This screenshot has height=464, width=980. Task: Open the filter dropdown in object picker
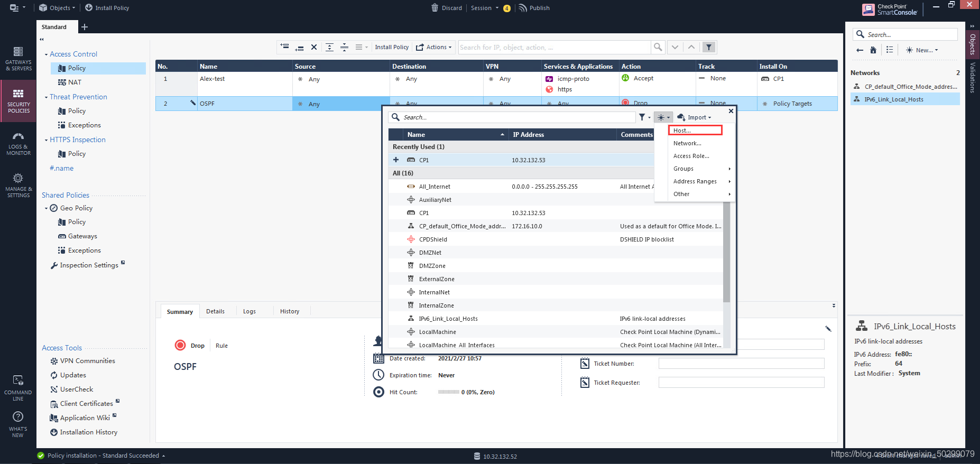[644, 117]
